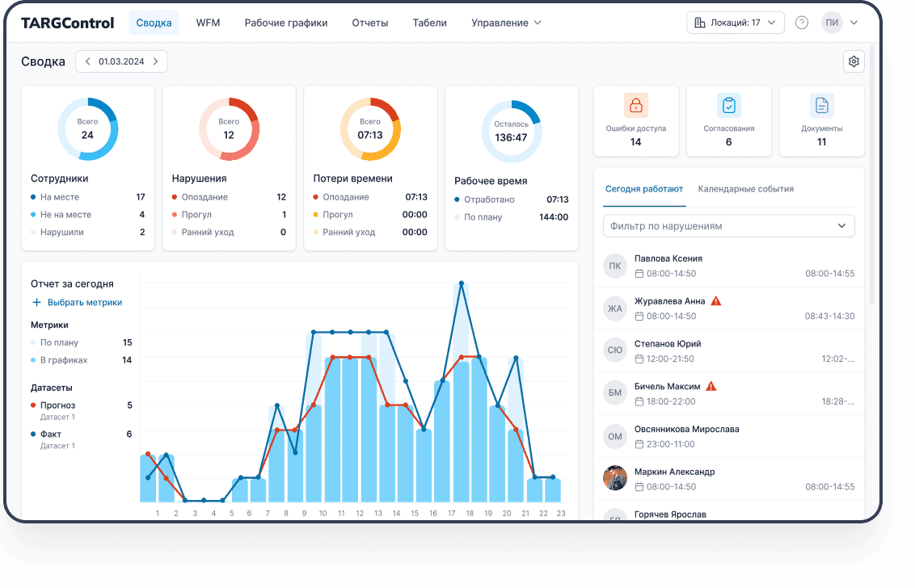Open the Табели tab
The image size is (915, 588).
pos(429,23)
